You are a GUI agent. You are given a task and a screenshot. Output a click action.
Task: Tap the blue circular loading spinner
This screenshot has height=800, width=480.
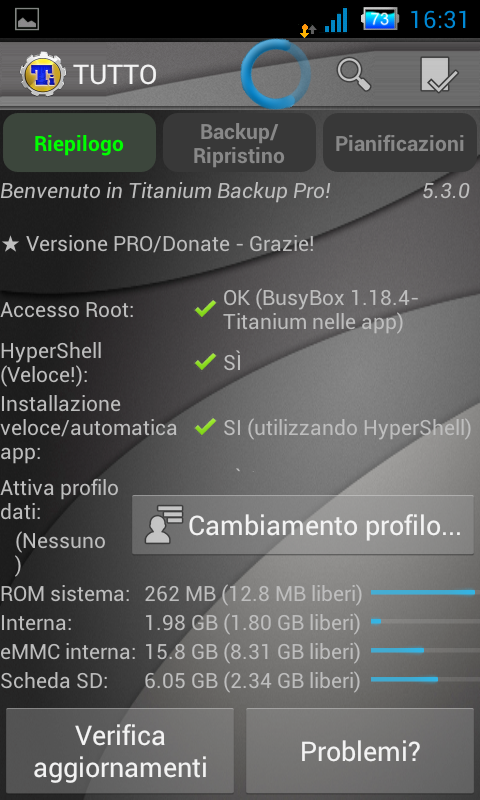(276, 74)
